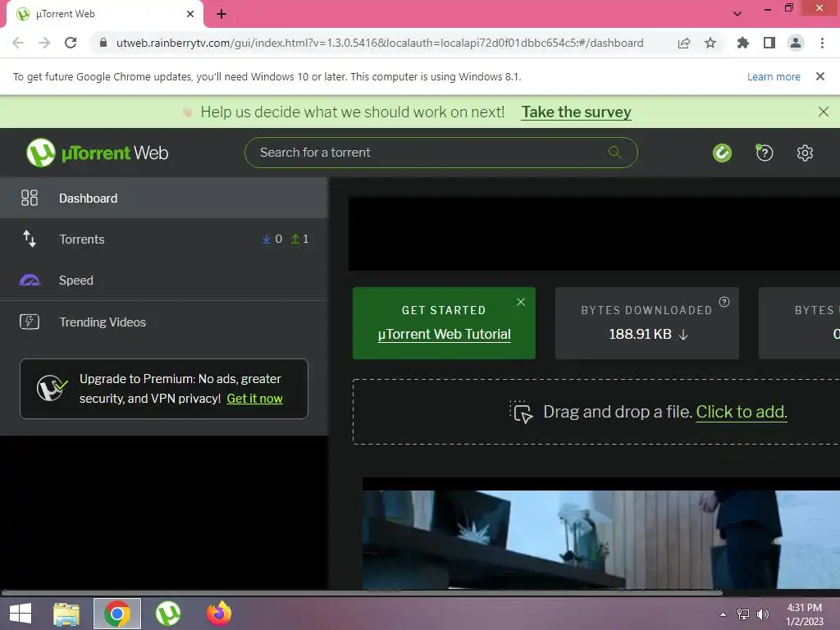
Task: Click the drag and drop file icon
Action: (x=521, y=412)
